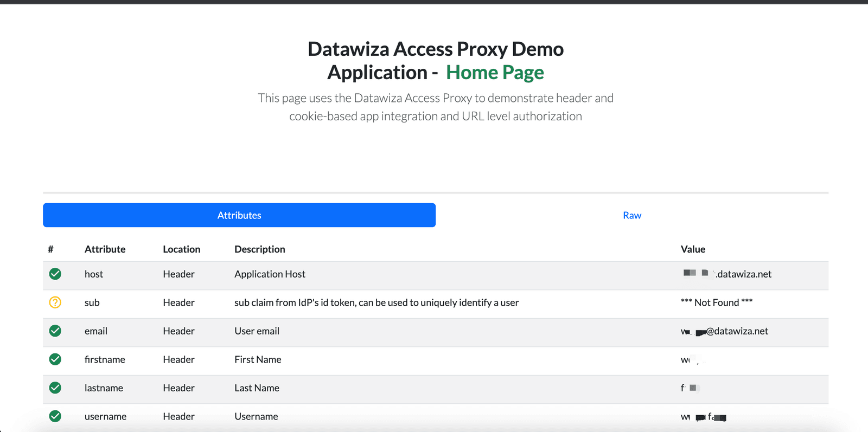This screenshot has height=432, width=868.
Task: Click green check icon in host row
Action: tap(55, 274)
